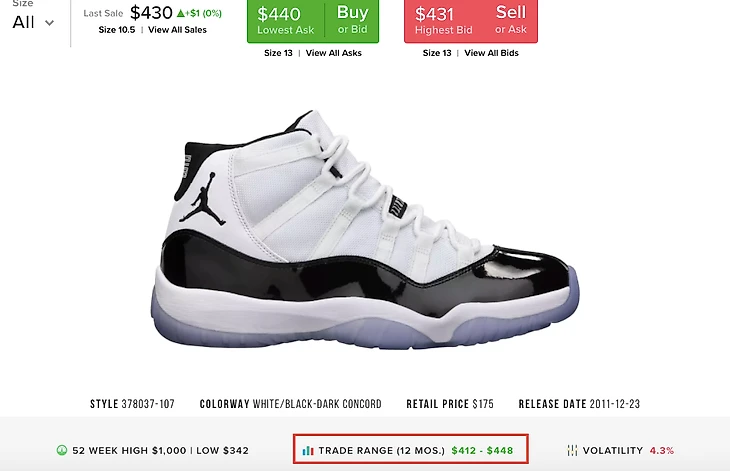Image resolution: width=730 pixels, height=471 pixels.
Task: Click the Volatility 4.3% value
Action: [662, 451]
